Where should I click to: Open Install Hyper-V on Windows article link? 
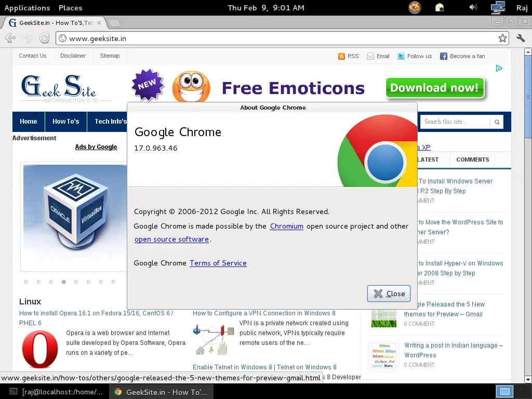tap(460, 268)
